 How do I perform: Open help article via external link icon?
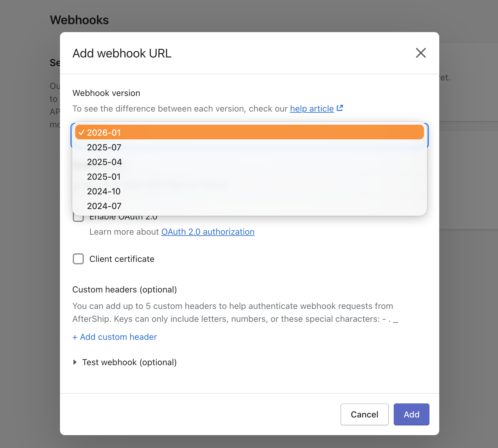(x=340, y=108)
